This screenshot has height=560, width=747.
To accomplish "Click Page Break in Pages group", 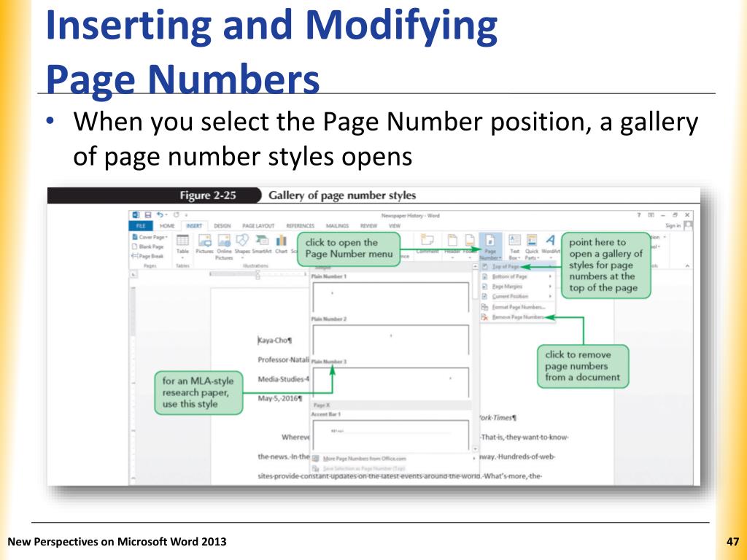I will [147, 256].
